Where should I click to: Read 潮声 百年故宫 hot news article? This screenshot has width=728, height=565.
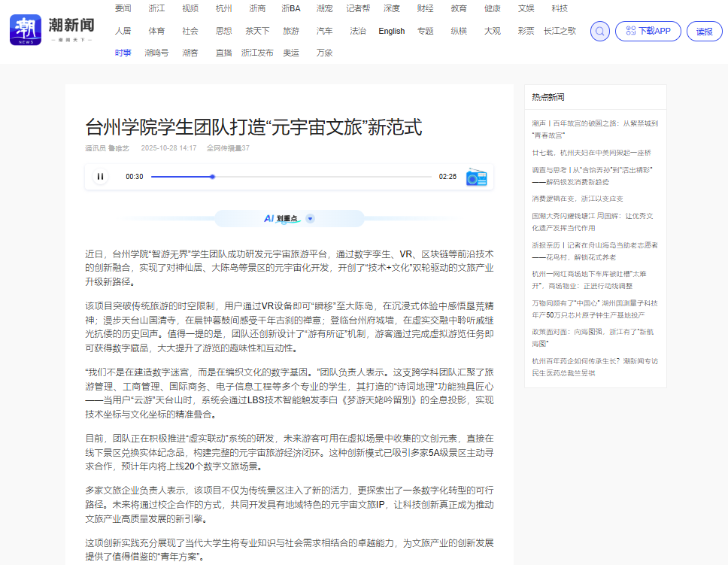(594, 129)
